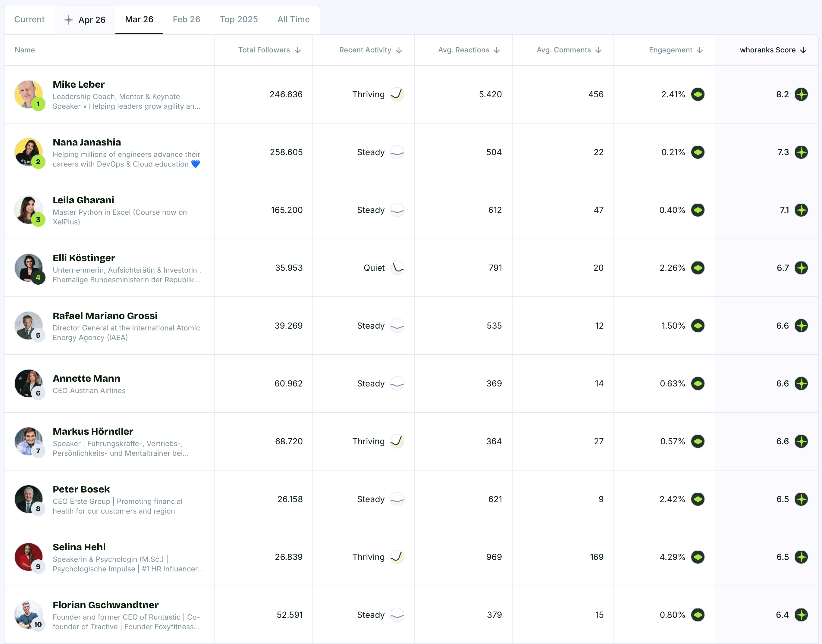Click the plus score icon next to Mike Leber's 8.2
The height and width of the screenshot is (644, 822).
tap(802, 94)
